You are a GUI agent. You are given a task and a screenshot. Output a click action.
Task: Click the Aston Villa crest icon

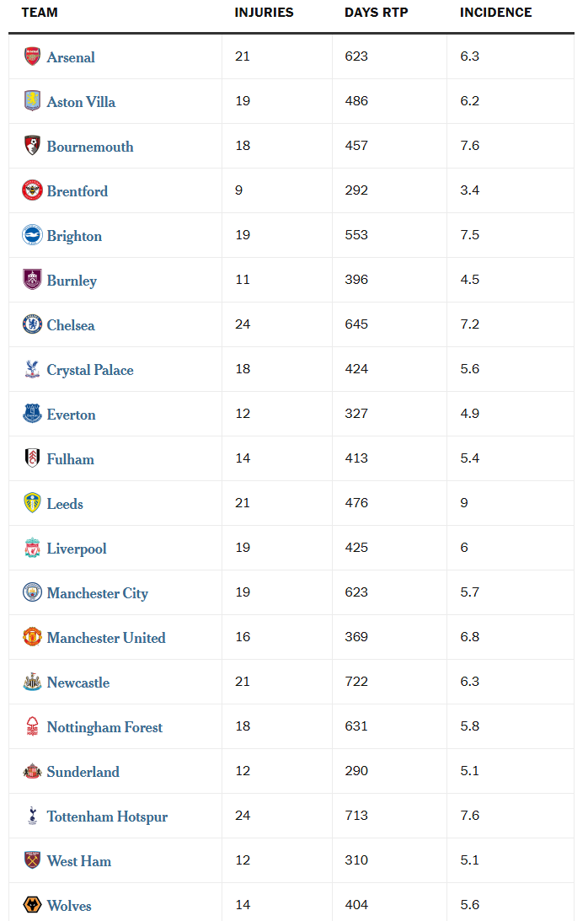(32, 101)
